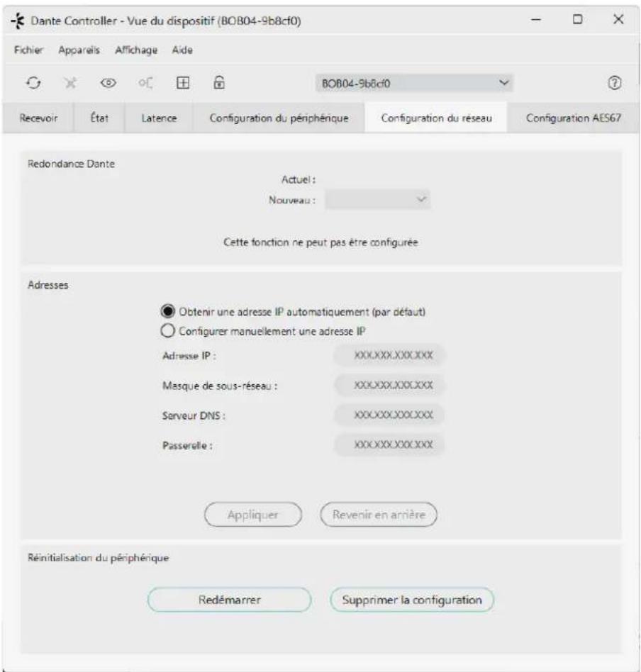Open the BOB04-9b8cf0 device dropdown
This screenshot has width=641, height=672.
[x=414, y=83]
